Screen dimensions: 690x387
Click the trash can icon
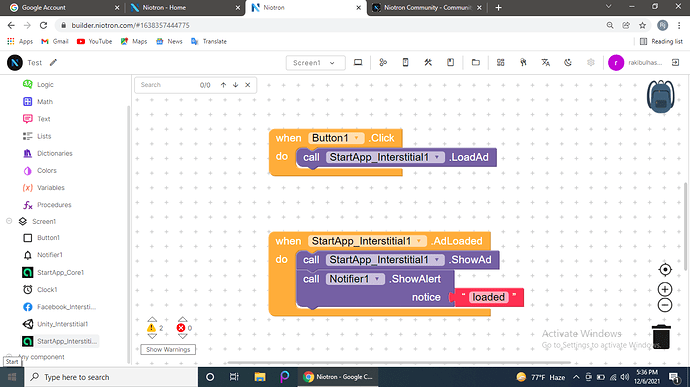click(661, 337)
